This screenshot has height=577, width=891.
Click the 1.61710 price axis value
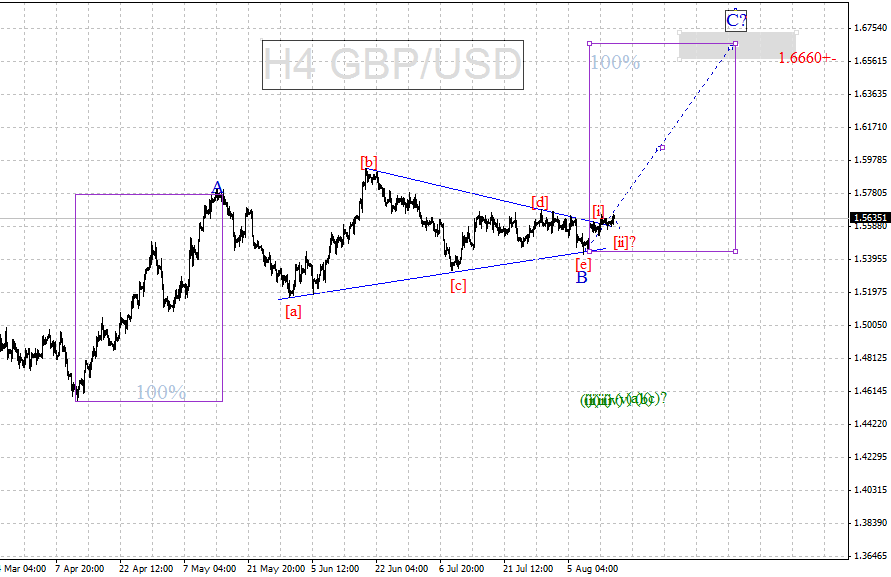(x=871, y=126)
